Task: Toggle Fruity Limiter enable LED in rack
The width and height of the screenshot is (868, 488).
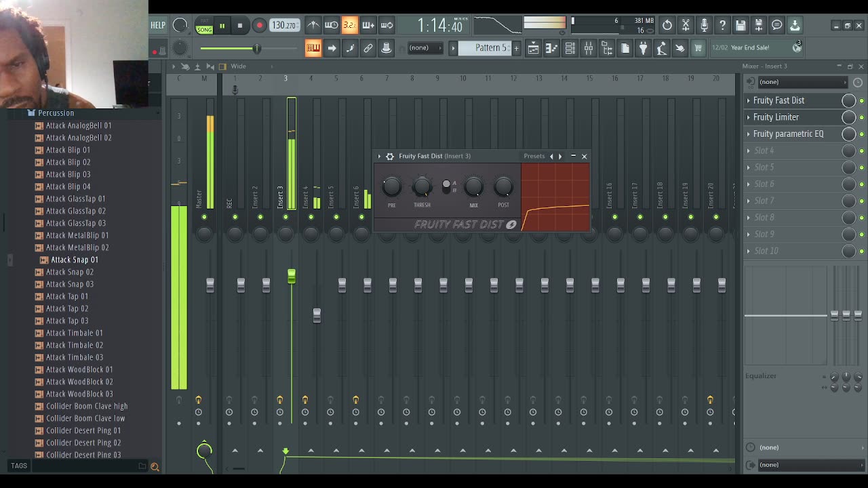Action: (x=862, y=117)
